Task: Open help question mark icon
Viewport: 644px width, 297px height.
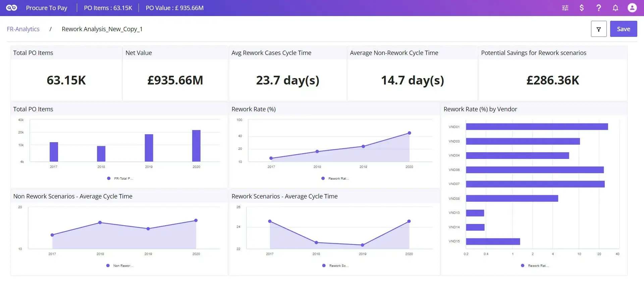Action: (x=598, y=8)
